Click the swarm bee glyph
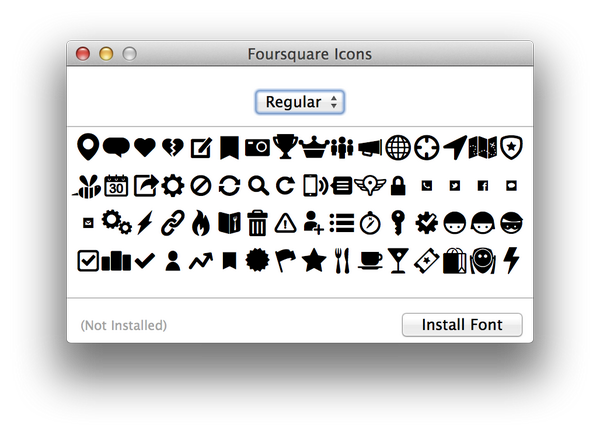The height and width of the screenshot is (435, 600). point(87,187)
